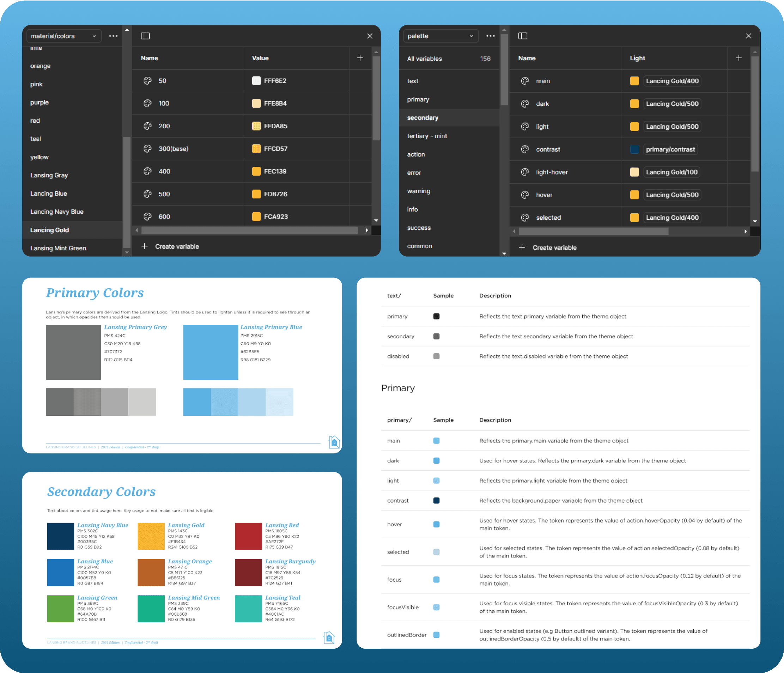This screenshot has width=784, height=673.
Task: Click horizontal scrollbar in material/colors table
Action: click(250, 230)
